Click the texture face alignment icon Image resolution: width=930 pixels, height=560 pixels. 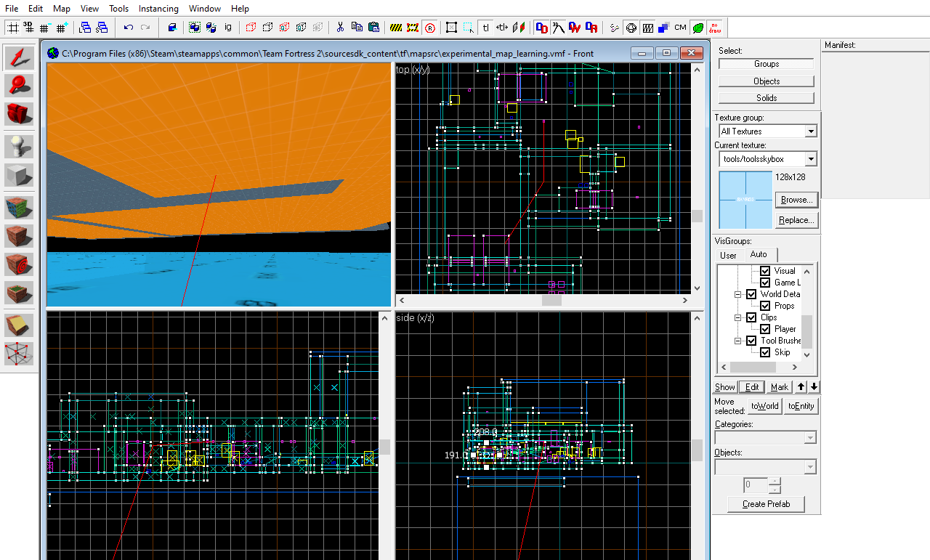point(519,28)
